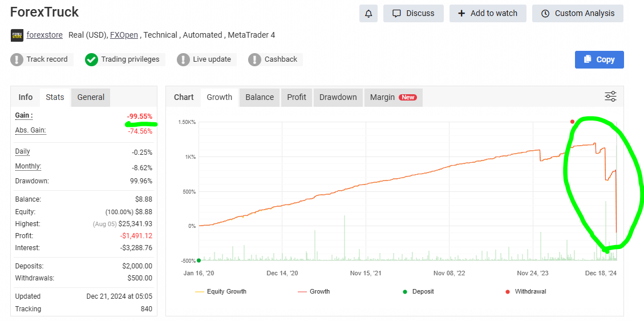
Task: Click the Gain label
Action: 24,115
